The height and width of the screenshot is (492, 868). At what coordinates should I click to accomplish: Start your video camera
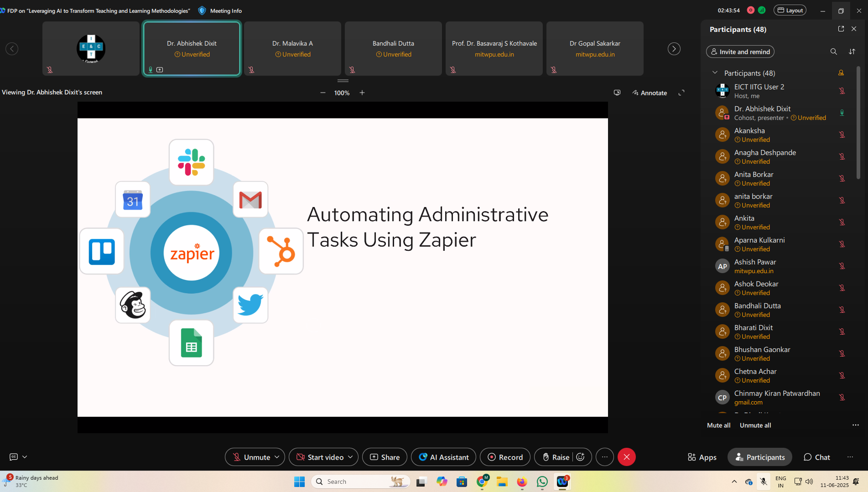click(320, 457)
